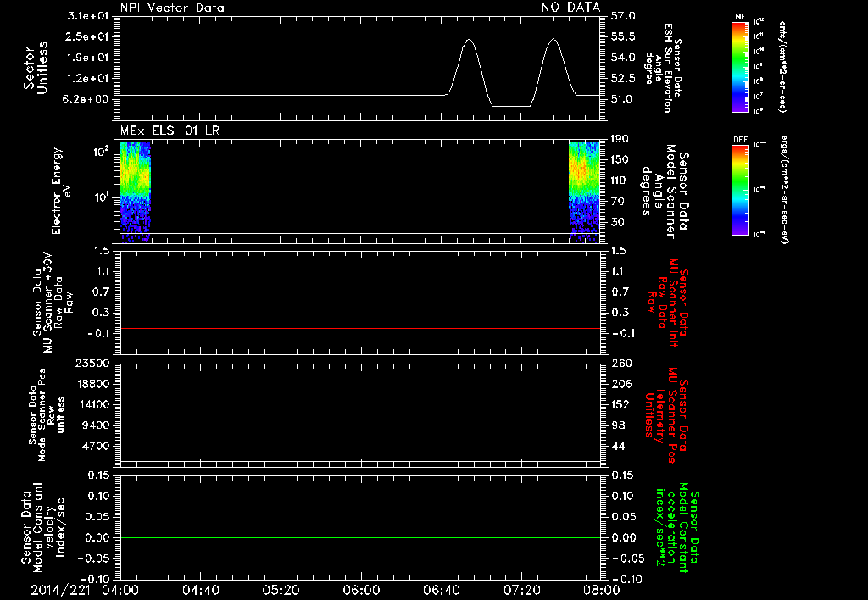Image resolution: width=868 pixels, height=600 pixels.
Task: Click the '190' scanner angle tick
Action: (620, 139)
